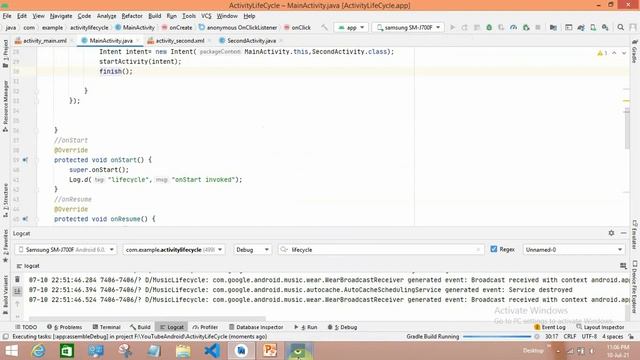The image size is (640, 360).
Task: Open the SDK Manager icon
Action: pos(605,27)
